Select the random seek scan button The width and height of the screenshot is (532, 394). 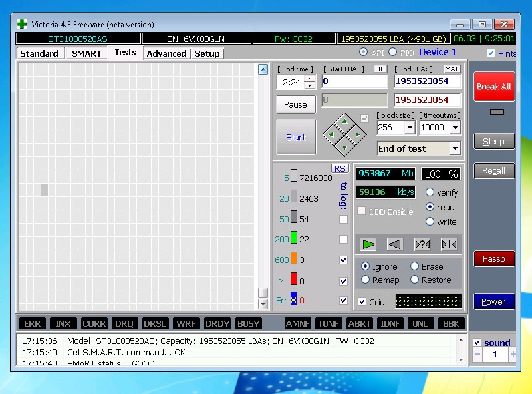click(x=422, y=244)
